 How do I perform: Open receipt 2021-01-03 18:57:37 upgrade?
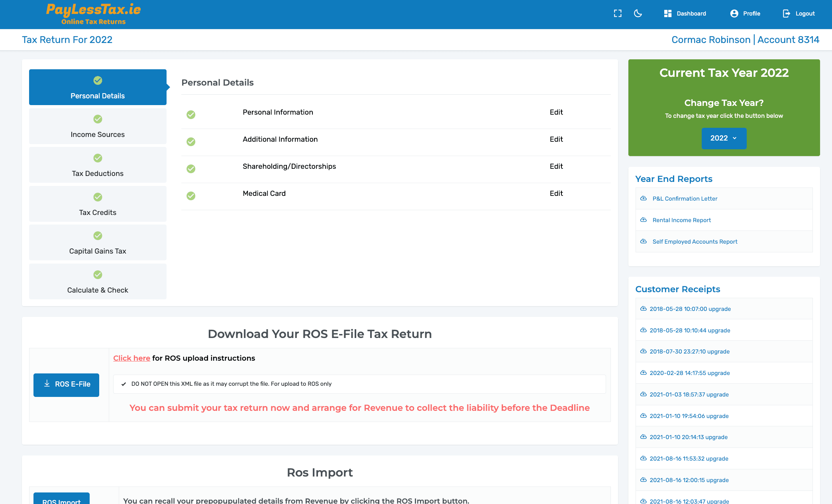click(689, 395)
